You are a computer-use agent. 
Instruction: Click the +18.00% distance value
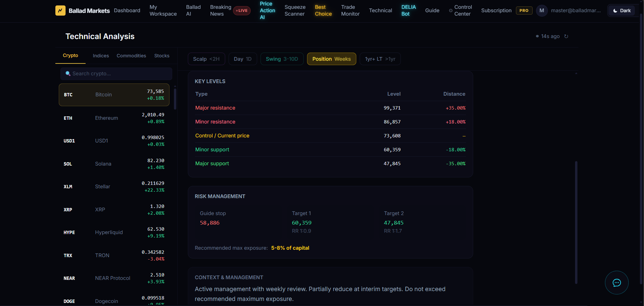[x=455, y=122]
